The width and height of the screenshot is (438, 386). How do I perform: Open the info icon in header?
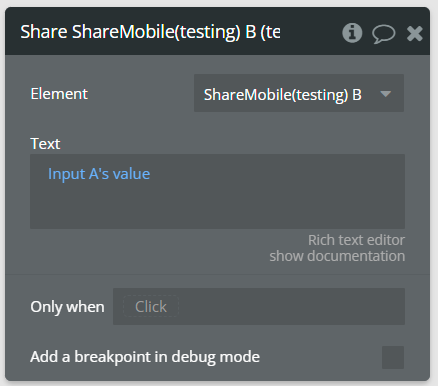pos(352,33)
